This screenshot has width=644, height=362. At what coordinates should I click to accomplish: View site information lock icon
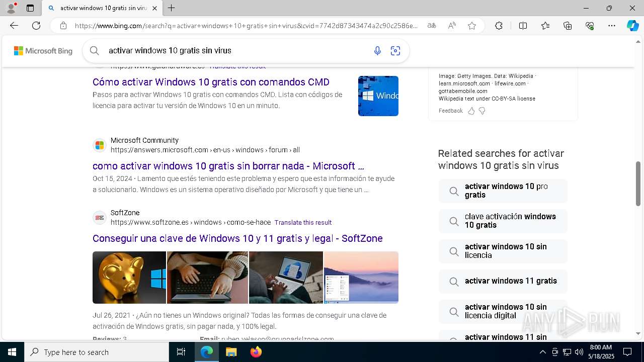[x=63, y=26]
